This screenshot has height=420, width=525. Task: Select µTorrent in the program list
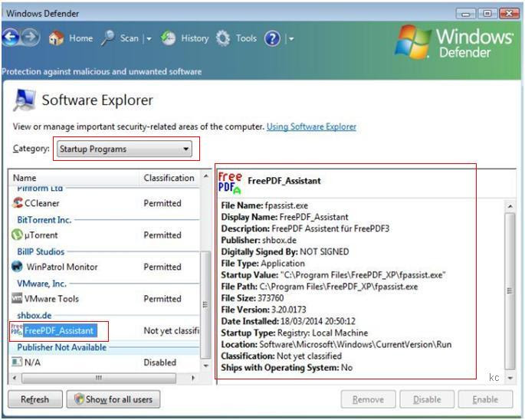pos(41,235)
